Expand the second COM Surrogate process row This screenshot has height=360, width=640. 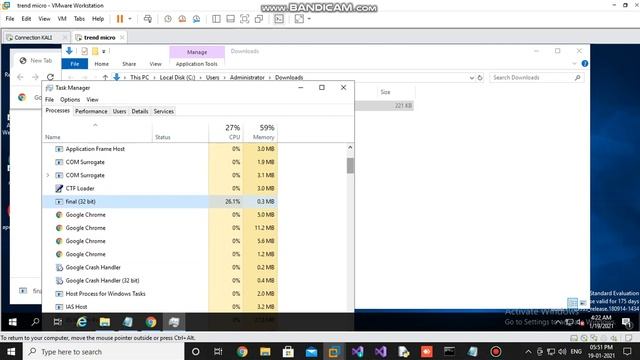[48, 175]
